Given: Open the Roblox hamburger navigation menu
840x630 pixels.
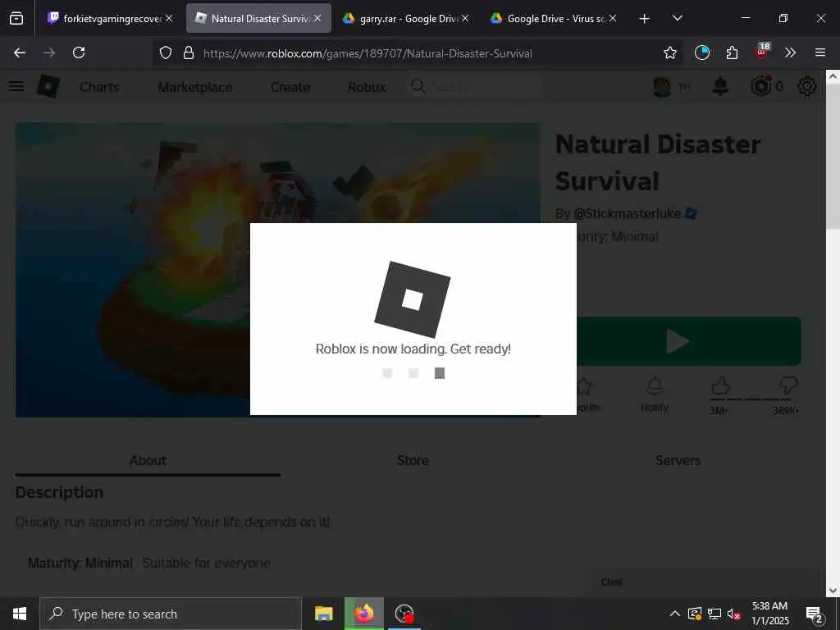Looking at the screenshot, I should [16, 86].
